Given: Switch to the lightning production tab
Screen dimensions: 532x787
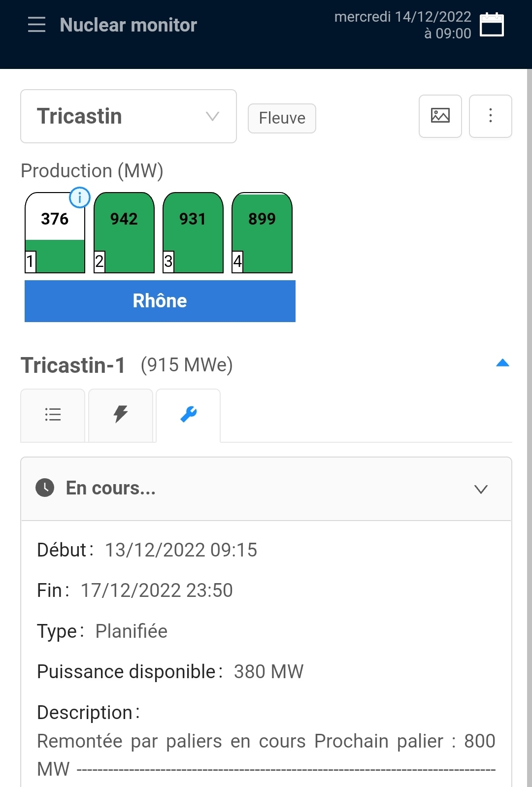Looking at the screenshot, I should (121, 415).
